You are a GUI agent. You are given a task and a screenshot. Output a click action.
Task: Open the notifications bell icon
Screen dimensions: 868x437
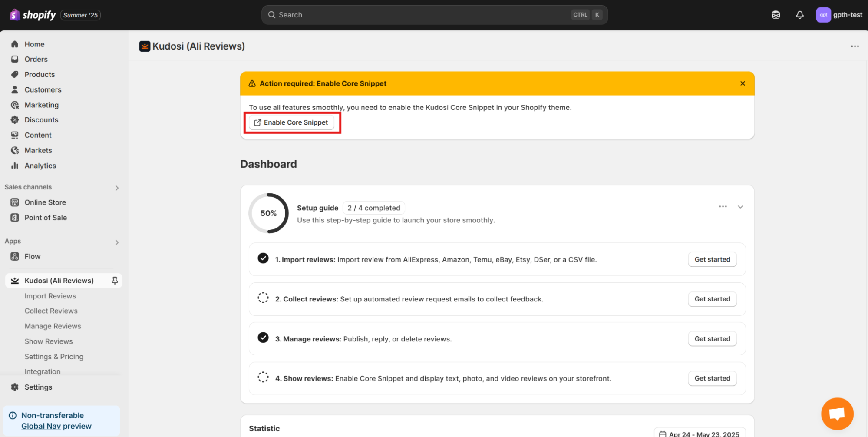(799, 14)
